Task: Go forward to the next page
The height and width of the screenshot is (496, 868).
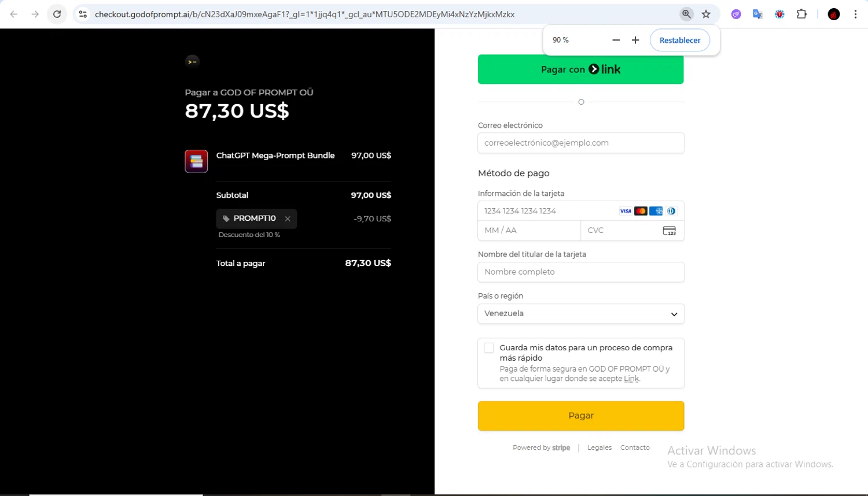Action: [35, 14]
